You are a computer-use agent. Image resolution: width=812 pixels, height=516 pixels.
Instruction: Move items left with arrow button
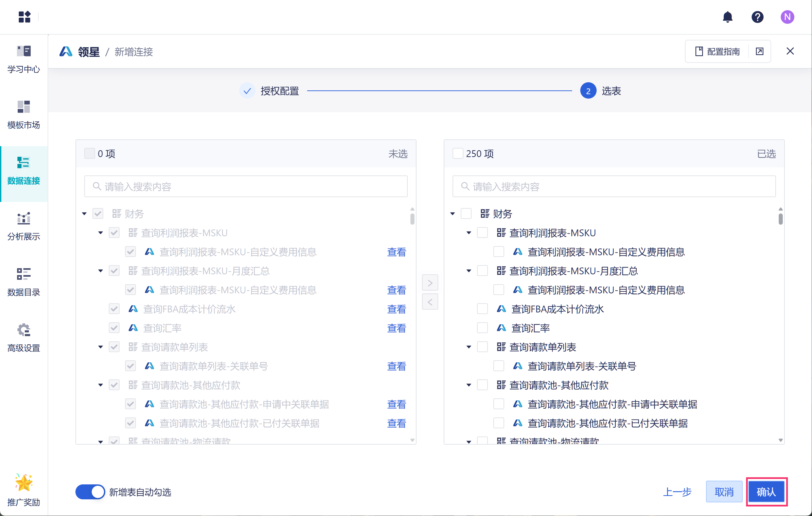pyautogui.click(x=430, y=302)
